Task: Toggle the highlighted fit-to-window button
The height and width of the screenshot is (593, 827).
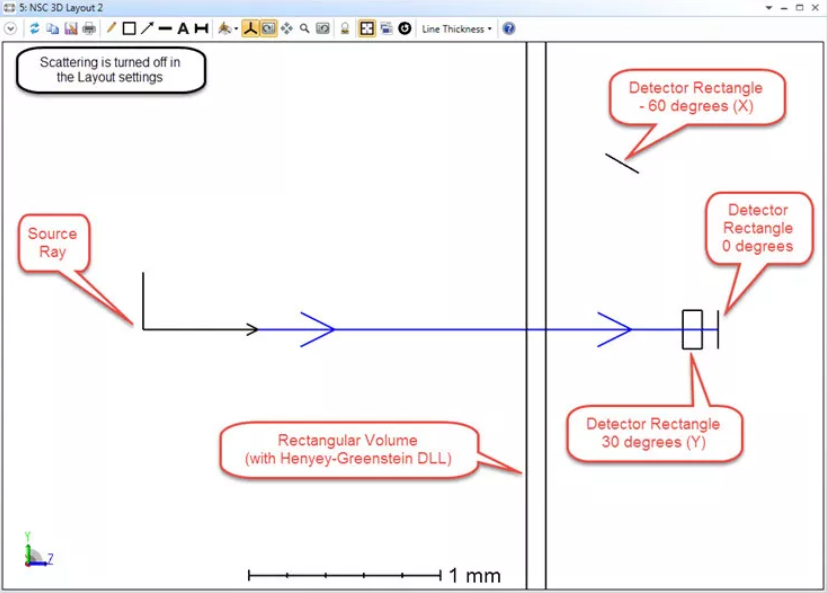Action: coord(367,29)
